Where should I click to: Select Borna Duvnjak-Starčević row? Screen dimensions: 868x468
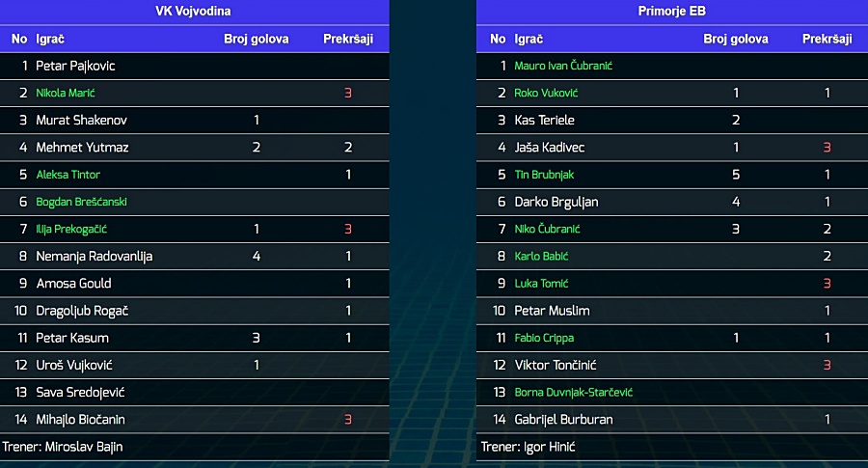[x=672, y=392]
